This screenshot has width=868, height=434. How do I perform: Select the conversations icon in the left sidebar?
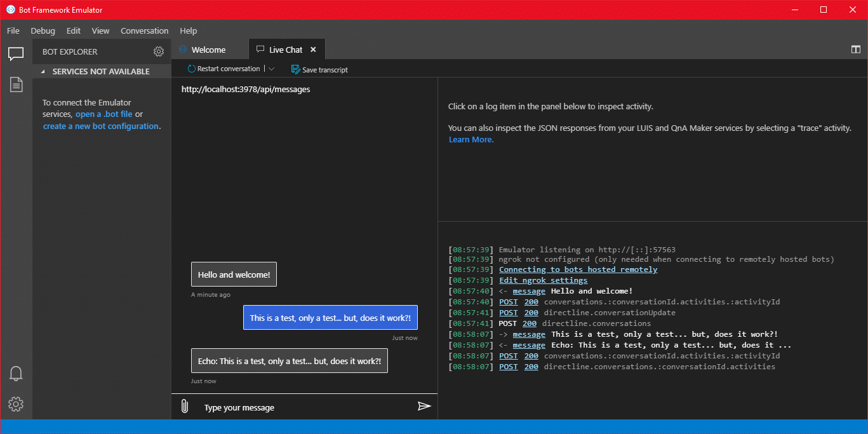(x=16, y=54)
